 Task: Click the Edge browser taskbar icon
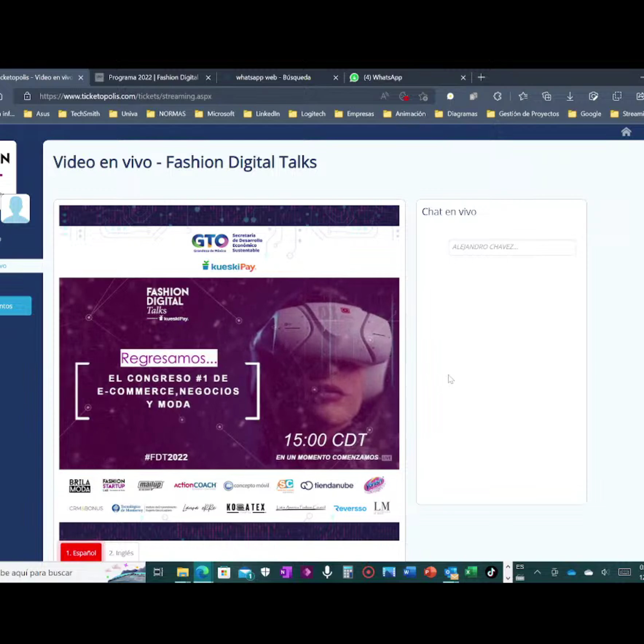(x=203, y=572)
